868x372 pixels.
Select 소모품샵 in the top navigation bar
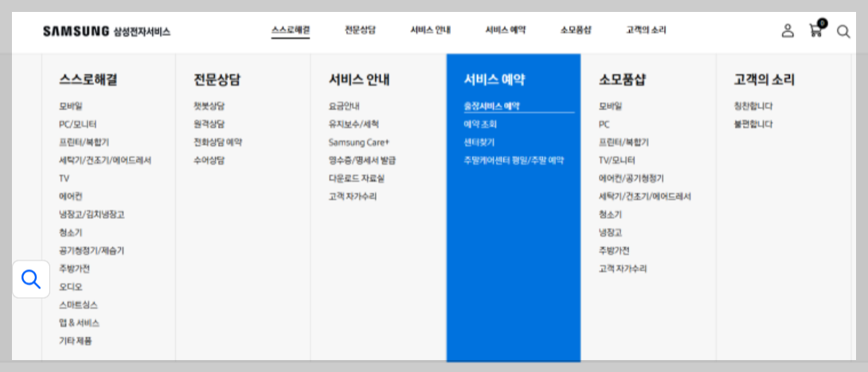[576, 30]
